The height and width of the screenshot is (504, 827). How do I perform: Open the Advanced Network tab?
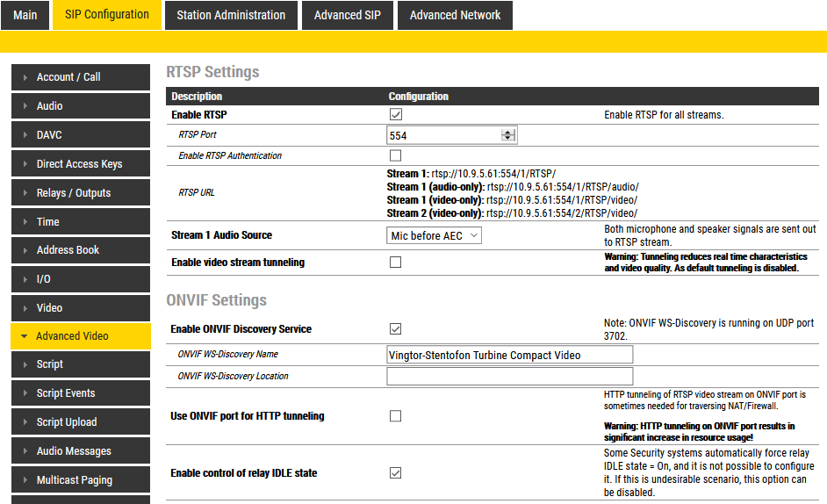[455, 15]
